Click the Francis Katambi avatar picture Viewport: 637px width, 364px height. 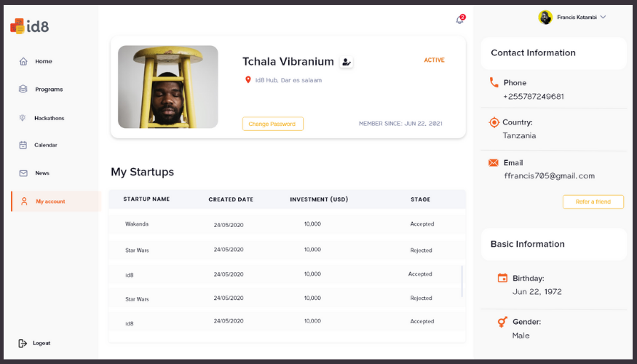coord(545,17)
